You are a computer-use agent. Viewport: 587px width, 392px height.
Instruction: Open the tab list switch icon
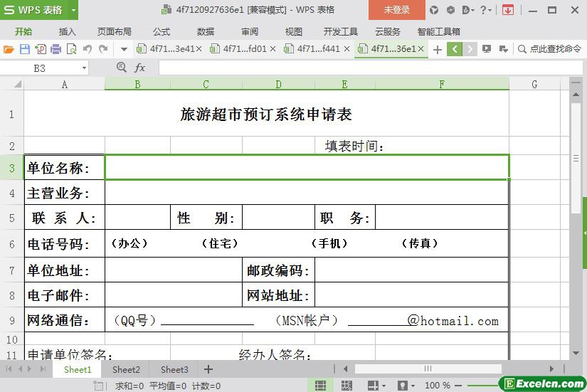pyautogui.click(x=504, y=49)
